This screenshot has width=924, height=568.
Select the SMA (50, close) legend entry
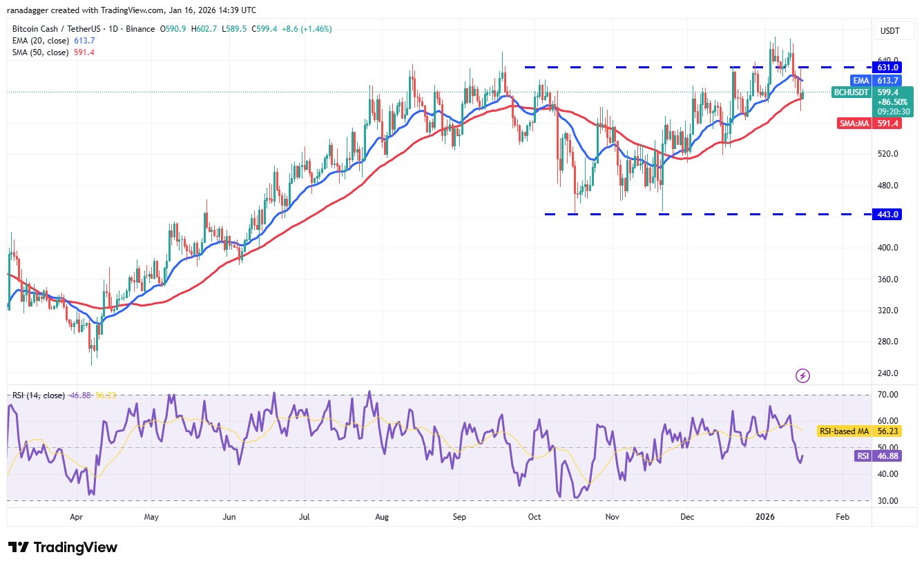point(41,52)
